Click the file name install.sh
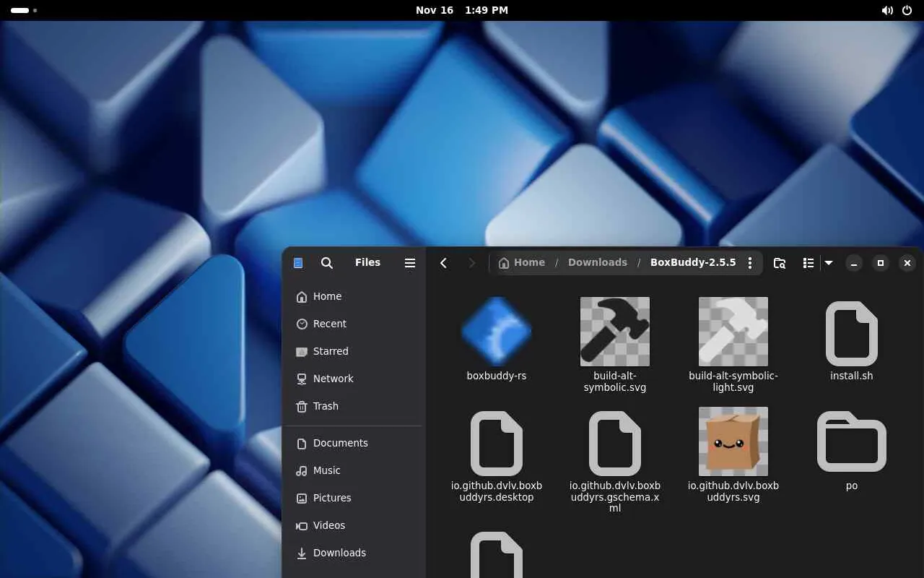The image size is (924, 578). click(x=852, y=376)
